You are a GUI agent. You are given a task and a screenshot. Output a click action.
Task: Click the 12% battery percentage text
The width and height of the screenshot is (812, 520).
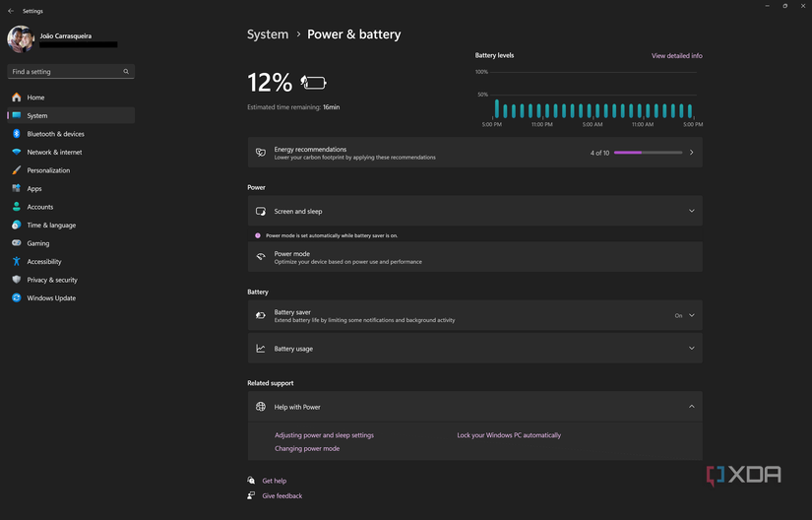(x=270, y=83)
